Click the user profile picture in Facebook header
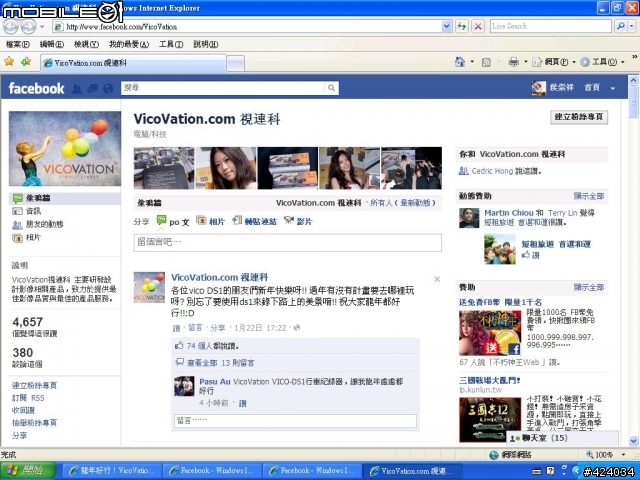The height and width of the screenshot is (480, 640). coord(538,88)
